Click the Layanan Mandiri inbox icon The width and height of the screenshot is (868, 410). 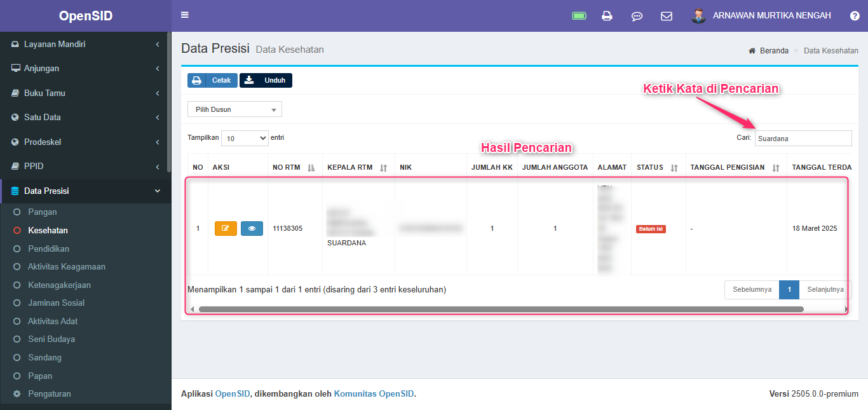tap(15, 44)
